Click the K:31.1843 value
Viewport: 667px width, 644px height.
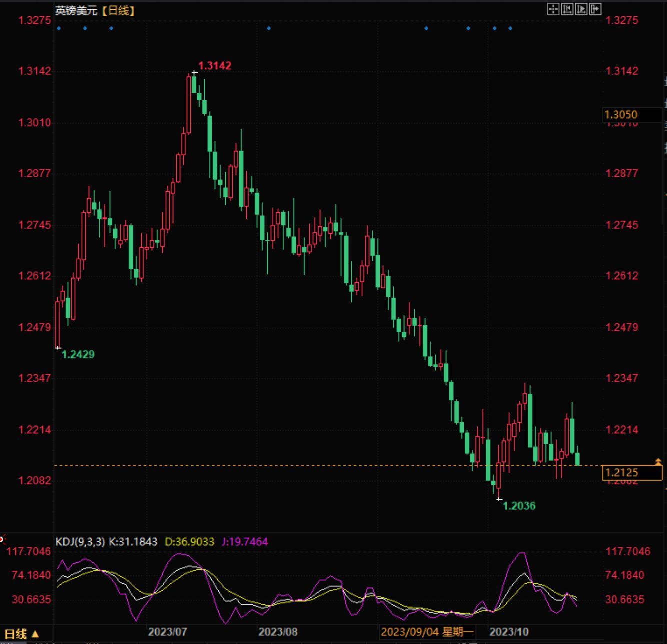click(x=133, y=542)
